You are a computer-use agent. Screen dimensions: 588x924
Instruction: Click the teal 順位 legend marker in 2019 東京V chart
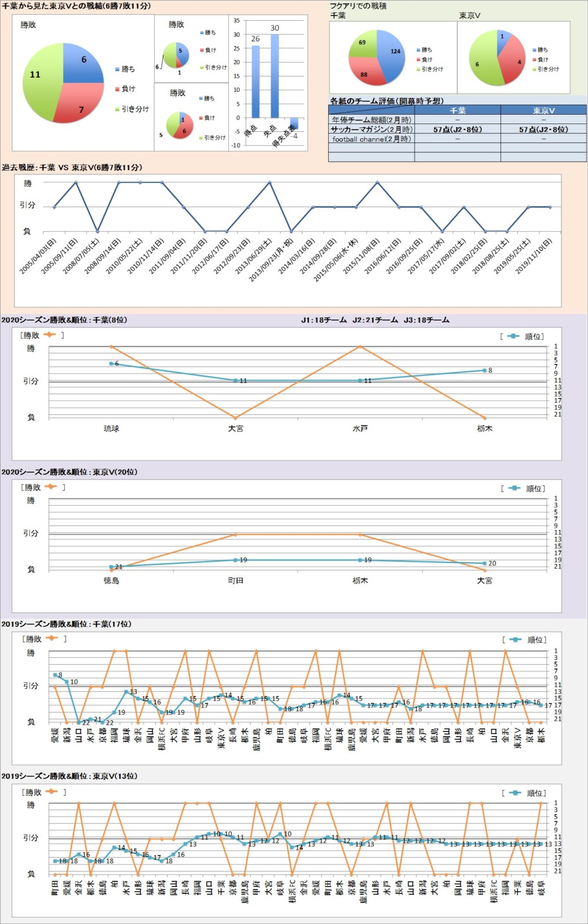(x=515, y=793)
